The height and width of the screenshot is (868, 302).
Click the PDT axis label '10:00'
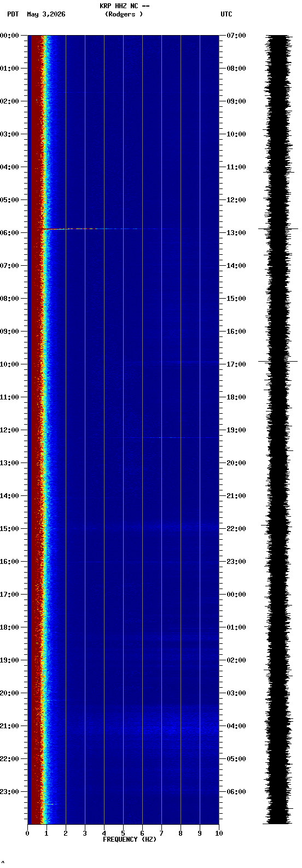[9, 364]
